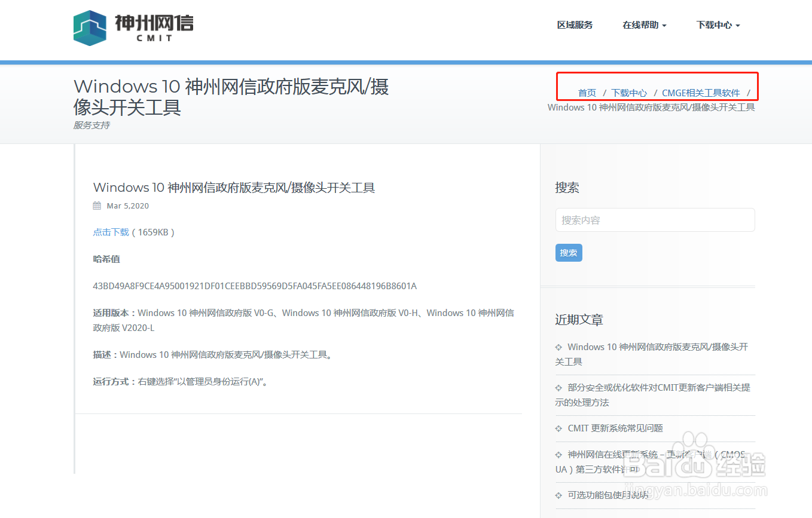Open the CMGE相关工具软件 breadcrumb link
The height and width of the screenshot is (518, 812).
pyautogui.click(x=701, y=93)
